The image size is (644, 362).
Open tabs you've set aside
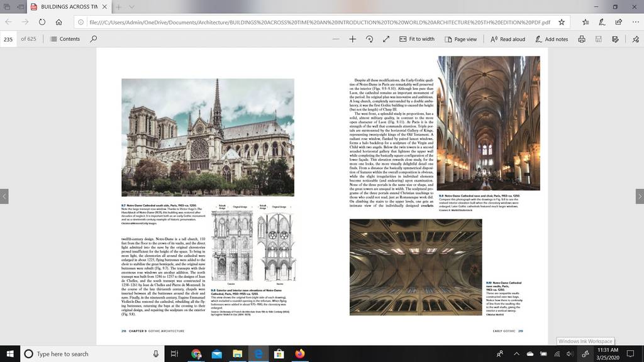click(7, 6)
